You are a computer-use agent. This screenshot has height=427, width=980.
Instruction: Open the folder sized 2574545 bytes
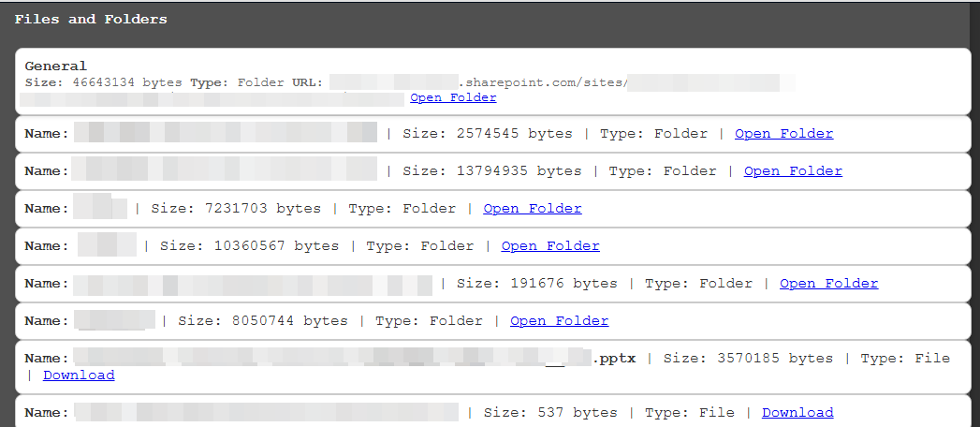click(x=783, y=134)
